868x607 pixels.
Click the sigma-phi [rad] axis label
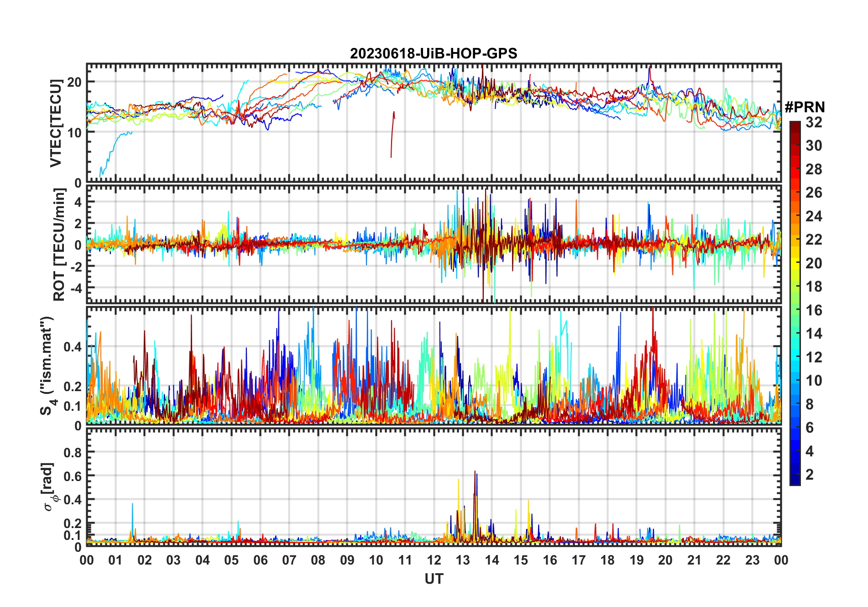click(x=50, y=487)
